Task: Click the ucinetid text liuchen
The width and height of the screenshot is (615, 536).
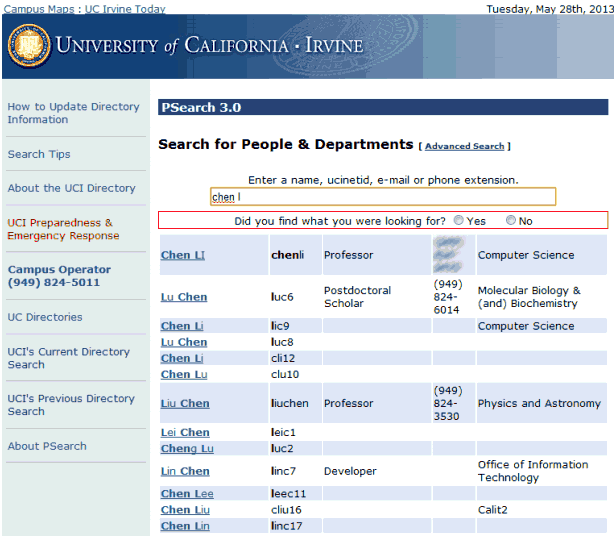Action: click(290, 403)
